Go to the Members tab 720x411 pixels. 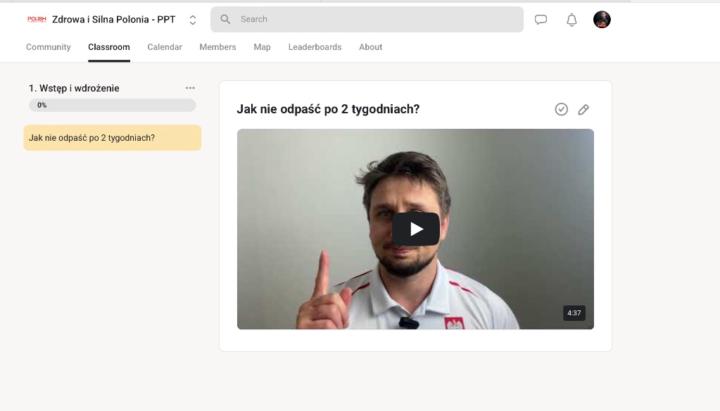218,47
